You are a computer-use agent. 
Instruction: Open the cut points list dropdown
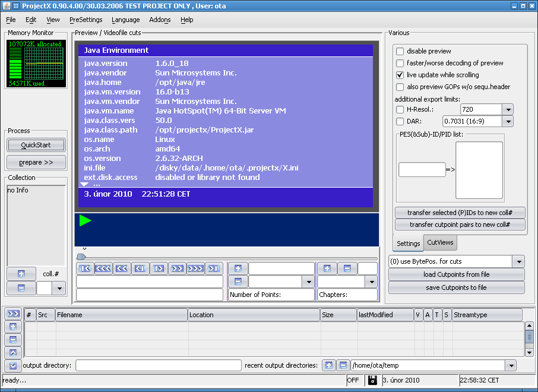click(308, 282)
